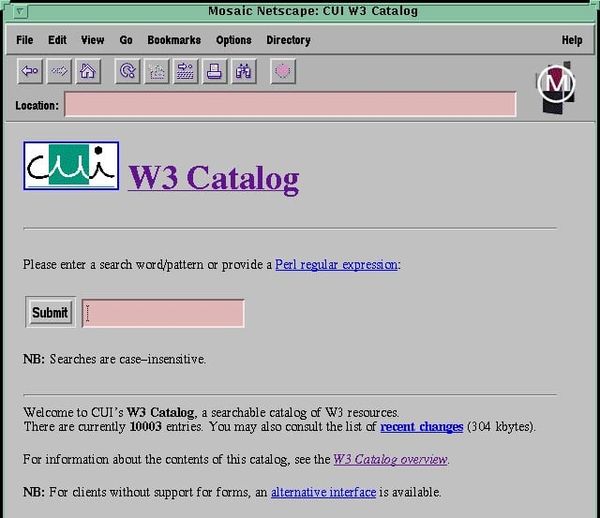This screenshot has width=600, height=518.
Task: Open the W3 Catalog overview link
Action: (x=390, y=459)
